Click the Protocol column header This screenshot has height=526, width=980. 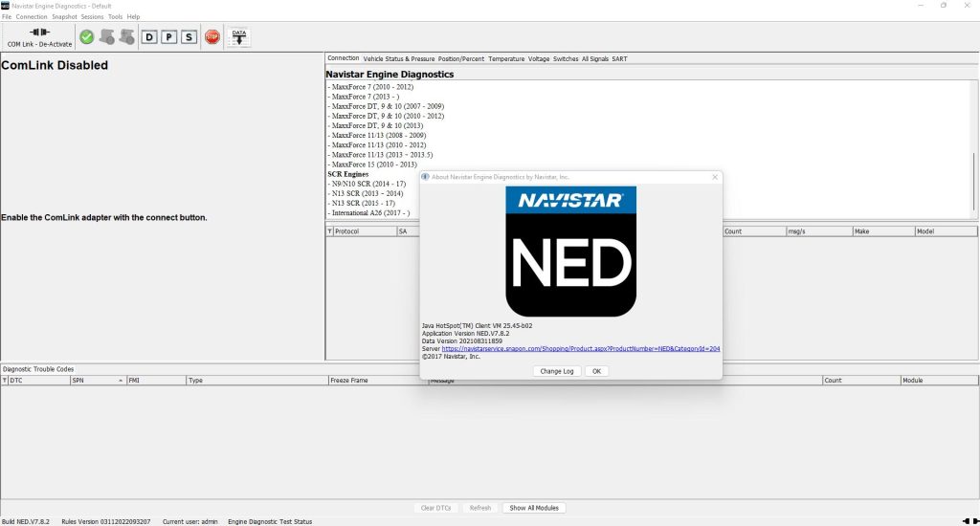(365, 231)
